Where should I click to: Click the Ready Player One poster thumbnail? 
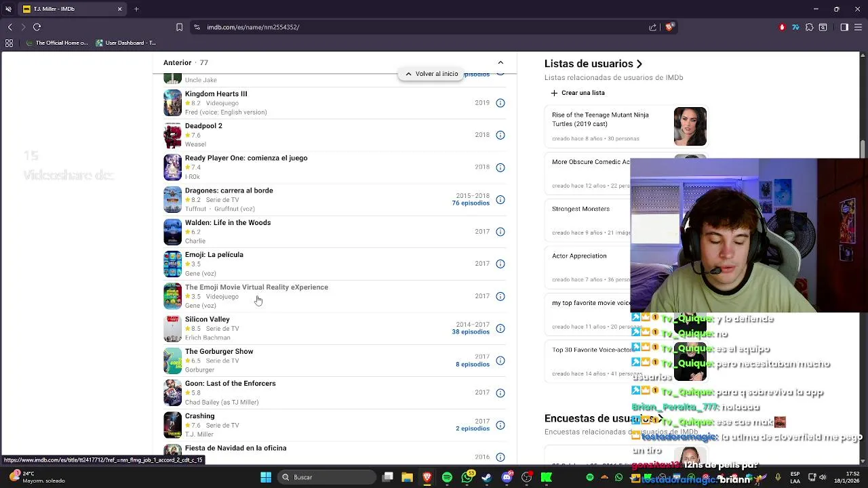173,167
